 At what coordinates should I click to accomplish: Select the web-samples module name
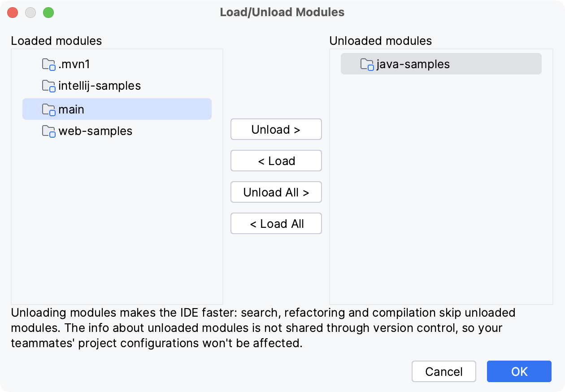(96, 131)
